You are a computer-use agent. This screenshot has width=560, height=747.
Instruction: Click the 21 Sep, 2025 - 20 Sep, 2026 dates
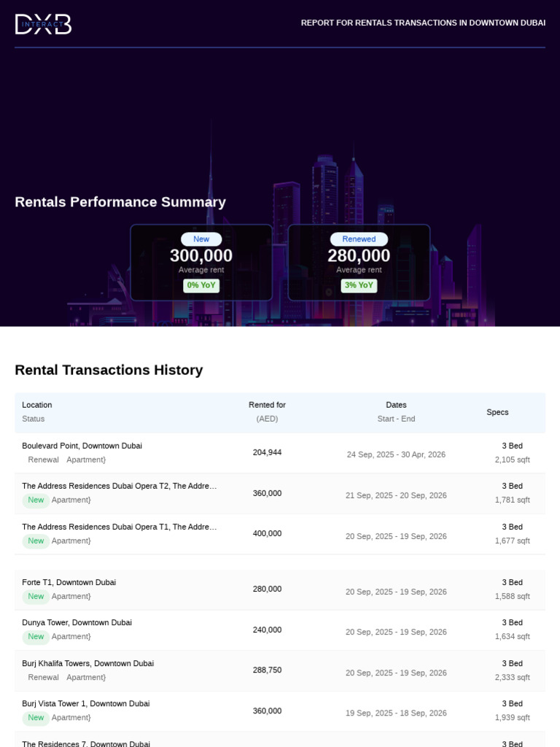click(396, 495)
